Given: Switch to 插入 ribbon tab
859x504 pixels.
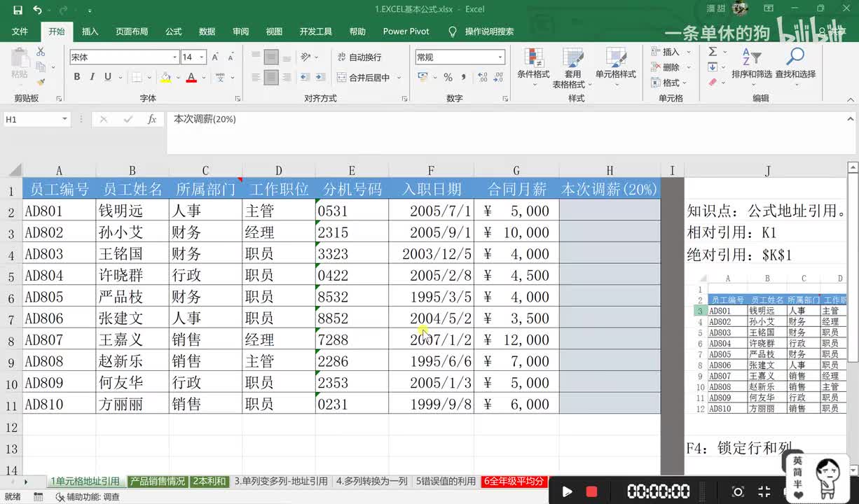Looking at the screenshot, I should tap(90, 31).
